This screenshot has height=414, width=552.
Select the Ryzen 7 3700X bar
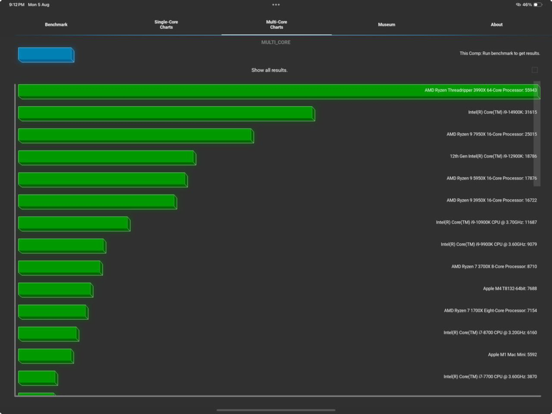pyautogui.click(x=60, y=268)
